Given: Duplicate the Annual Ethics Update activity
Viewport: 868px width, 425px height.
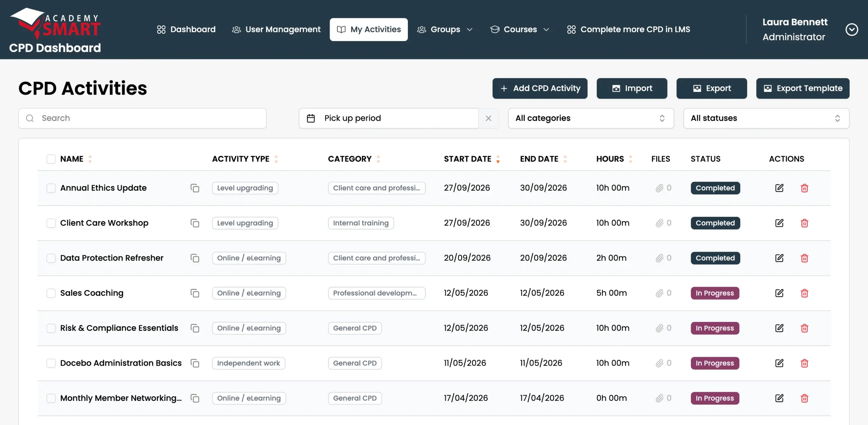Looking at the screenshot, I should (x=195, y=188).
